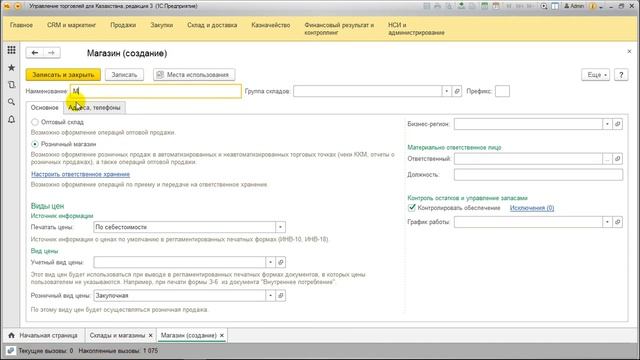Open the title bar dropdown arrow beside info icon
This screenshot has width=640, height=360.
(602, 7)
